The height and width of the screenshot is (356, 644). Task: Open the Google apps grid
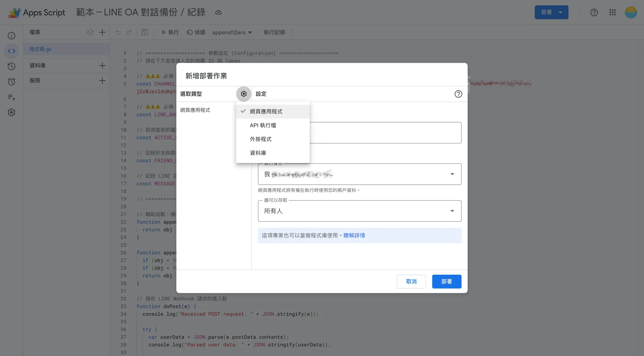tap(612, 12)
